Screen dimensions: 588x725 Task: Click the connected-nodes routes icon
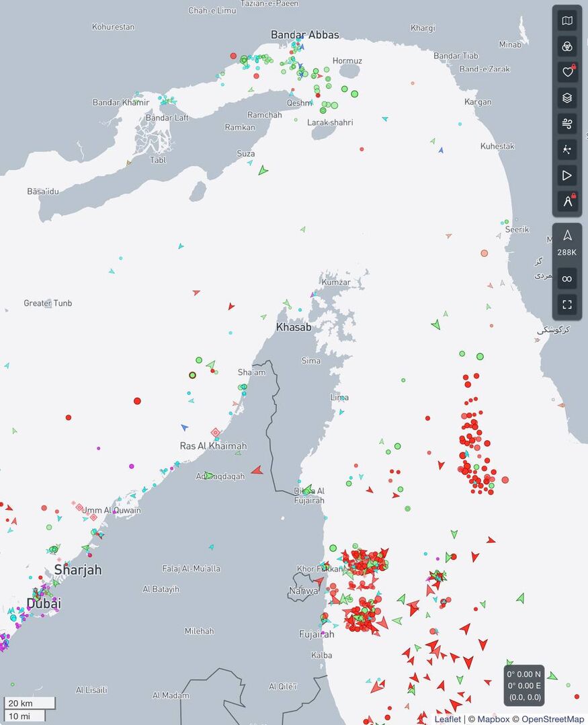point(567,149)
